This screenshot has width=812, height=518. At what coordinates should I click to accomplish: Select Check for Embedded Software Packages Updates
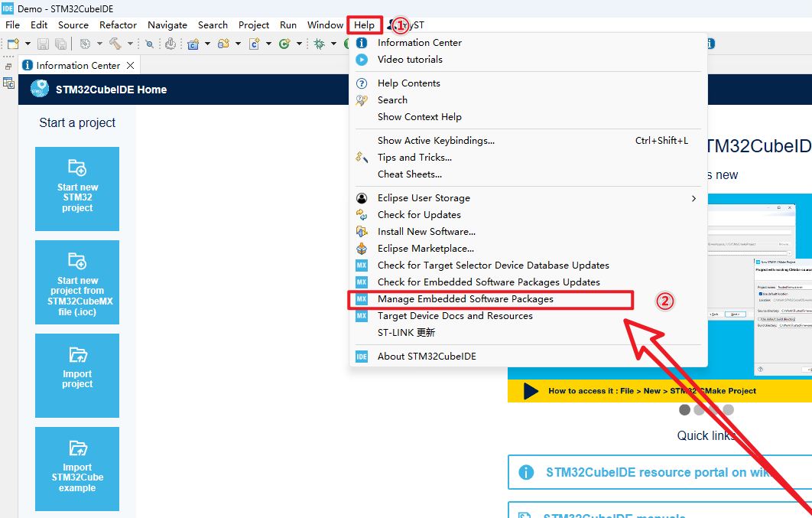tap(528, 282)
